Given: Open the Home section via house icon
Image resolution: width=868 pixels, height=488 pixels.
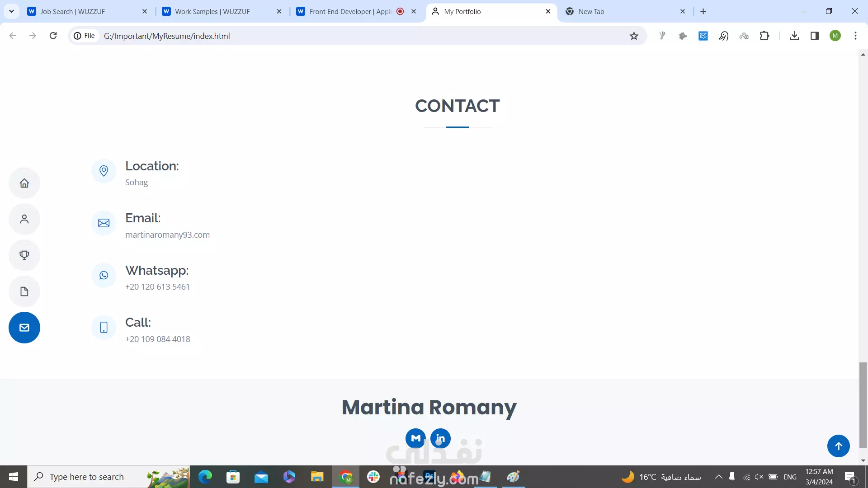Looking at the screenshot, I should click(24, 183).
